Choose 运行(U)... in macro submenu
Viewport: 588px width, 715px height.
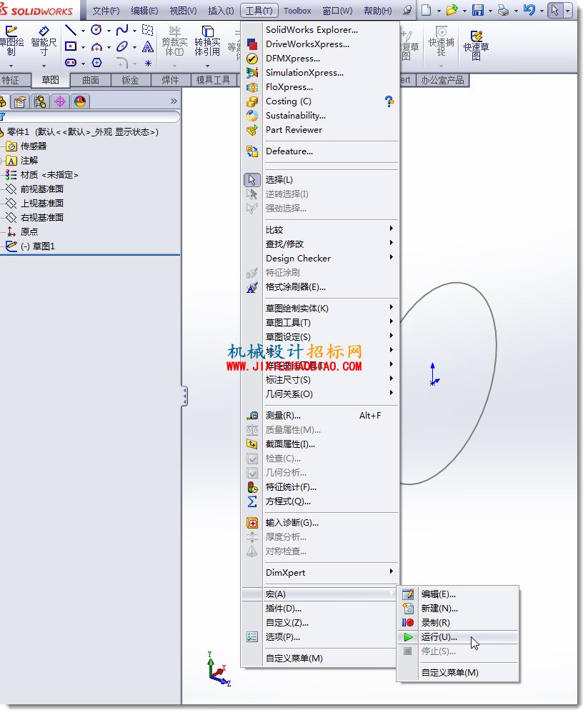pos(457,637)
